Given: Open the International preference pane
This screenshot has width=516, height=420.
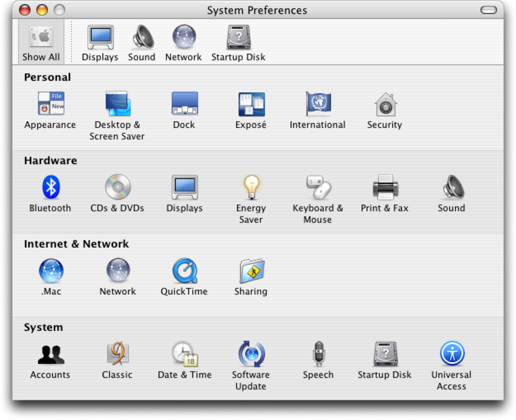Looking at the screenshot, I should tap(318, 110).
